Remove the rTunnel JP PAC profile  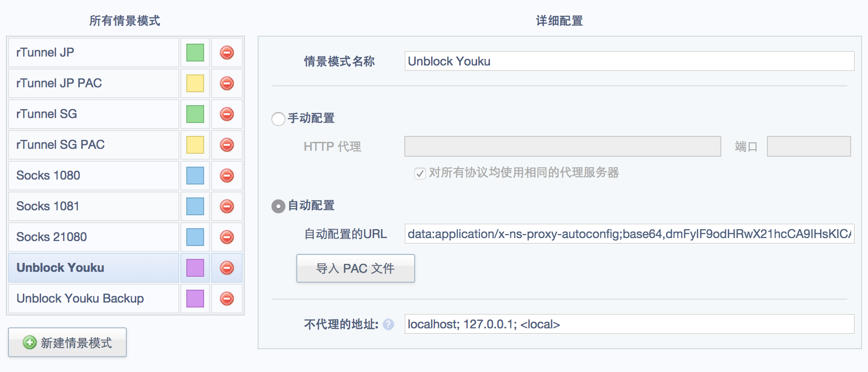point(227,83)
